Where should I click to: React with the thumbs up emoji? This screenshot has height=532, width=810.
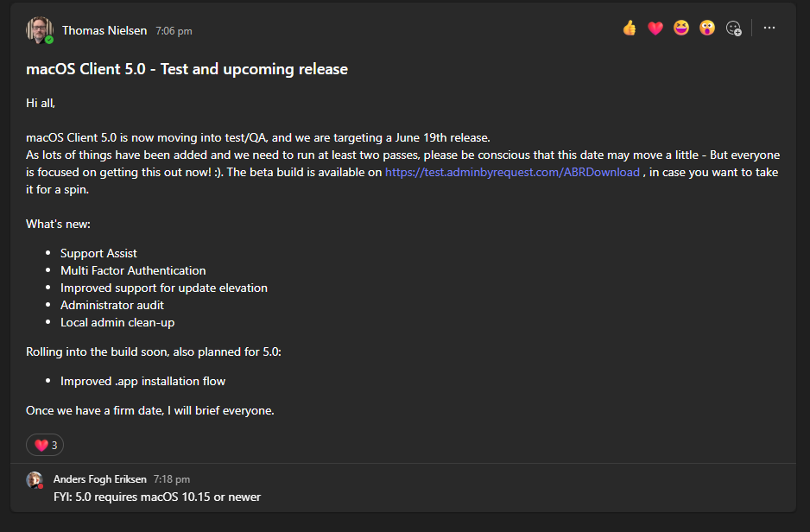click(630, 28)
